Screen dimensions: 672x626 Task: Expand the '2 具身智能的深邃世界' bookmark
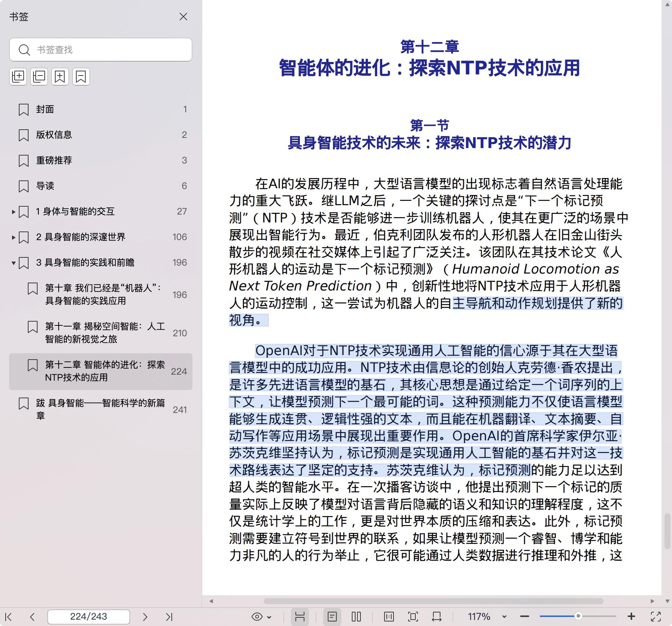(14, 237)
